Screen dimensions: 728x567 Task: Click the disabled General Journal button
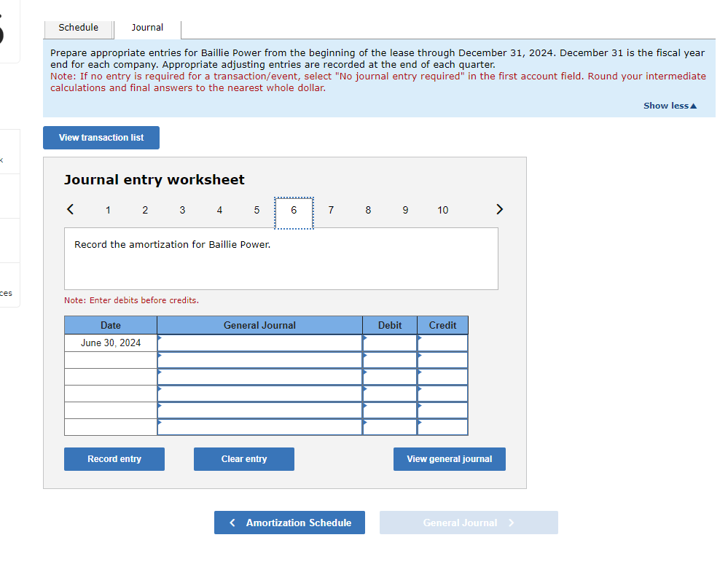tap(469, 522)
